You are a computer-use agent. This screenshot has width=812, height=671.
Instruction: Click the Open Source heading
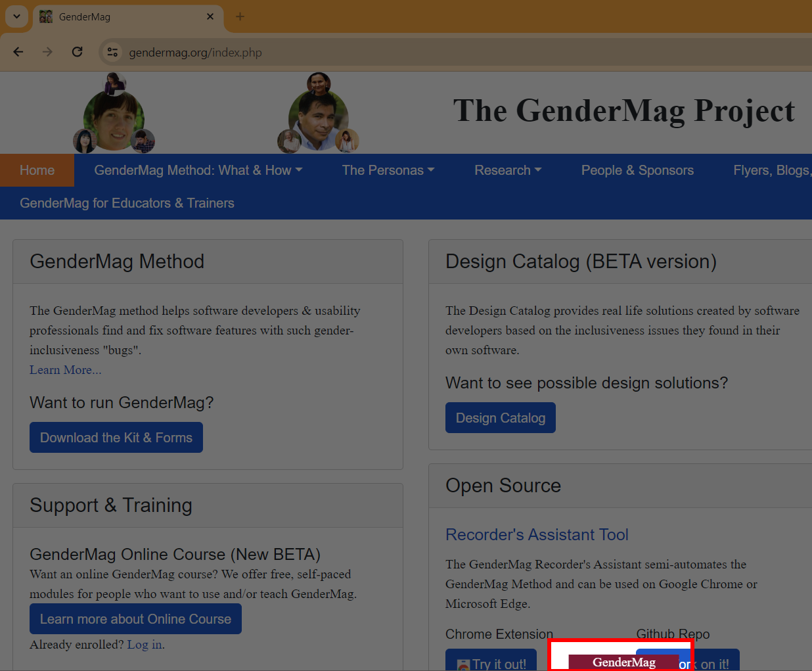coord(503,486)
